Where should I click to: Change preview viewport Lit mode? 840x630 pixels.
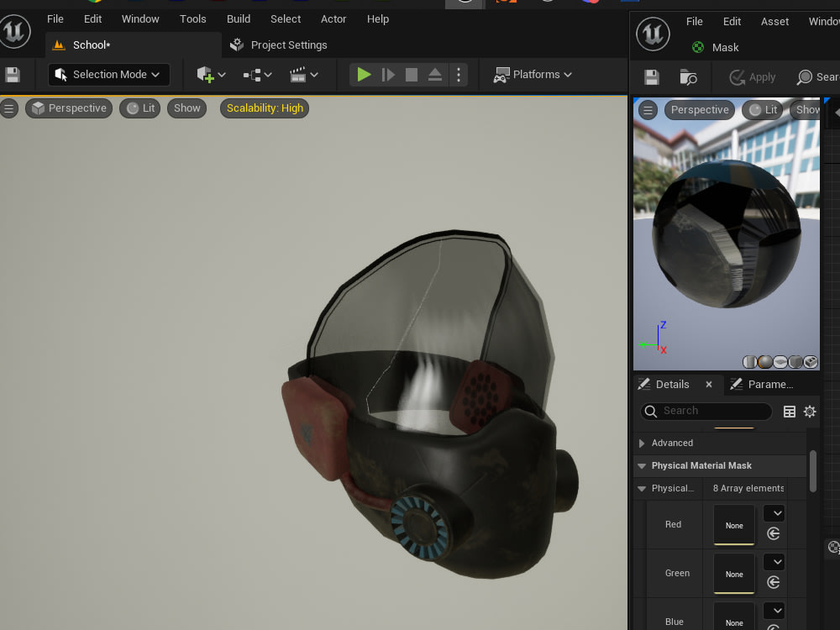763,110
